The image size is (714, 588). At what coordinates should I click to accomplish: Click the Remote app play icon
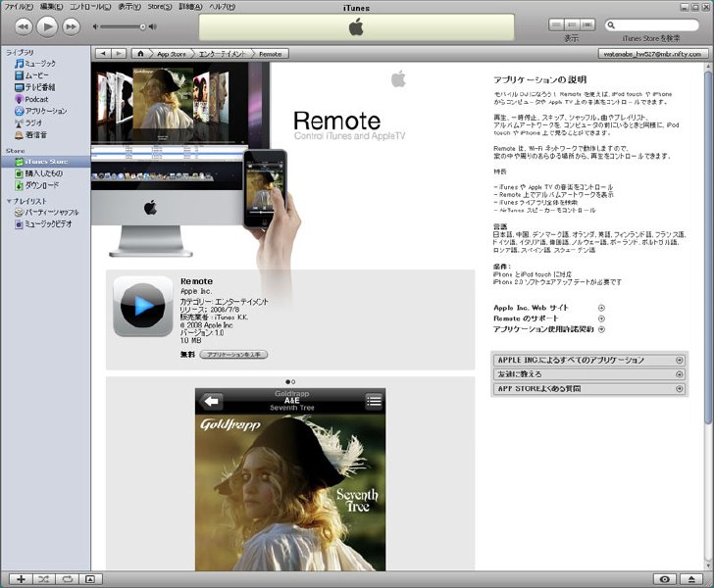(x=142, y=306)
